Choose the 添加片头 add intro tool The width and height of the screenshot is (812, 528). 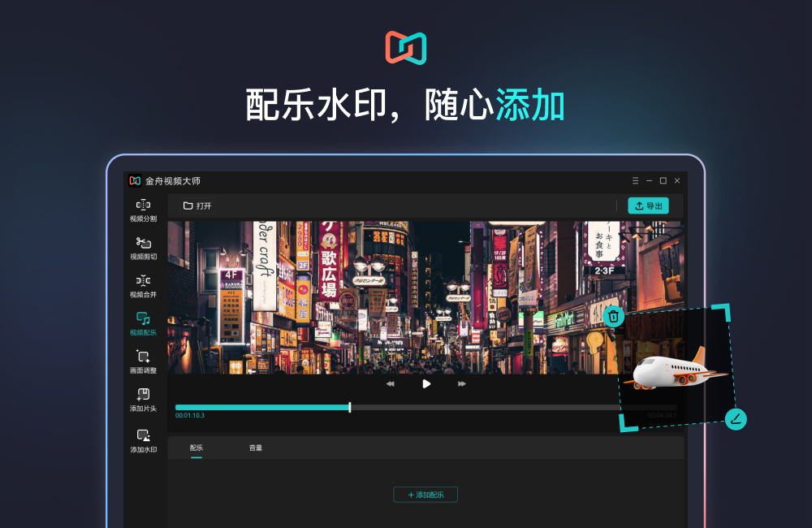pyautogui.click(x=143, y=400)
